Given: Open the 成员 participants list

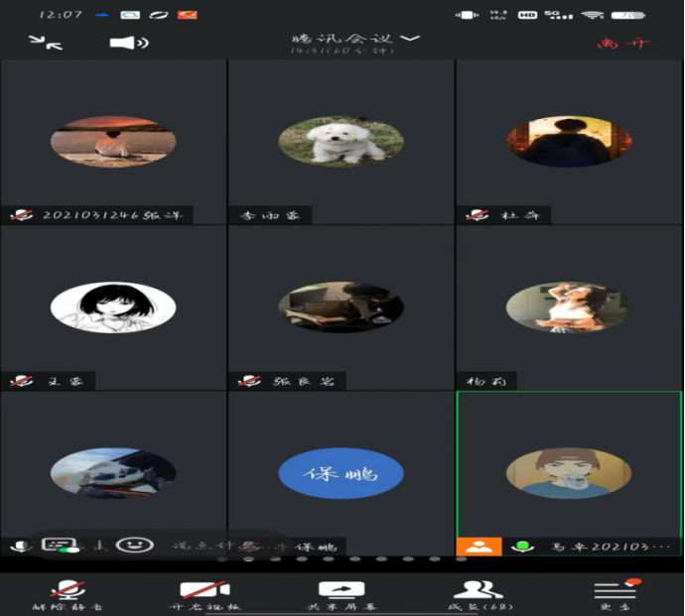Looking at the screenshot, I should (479, 593).
